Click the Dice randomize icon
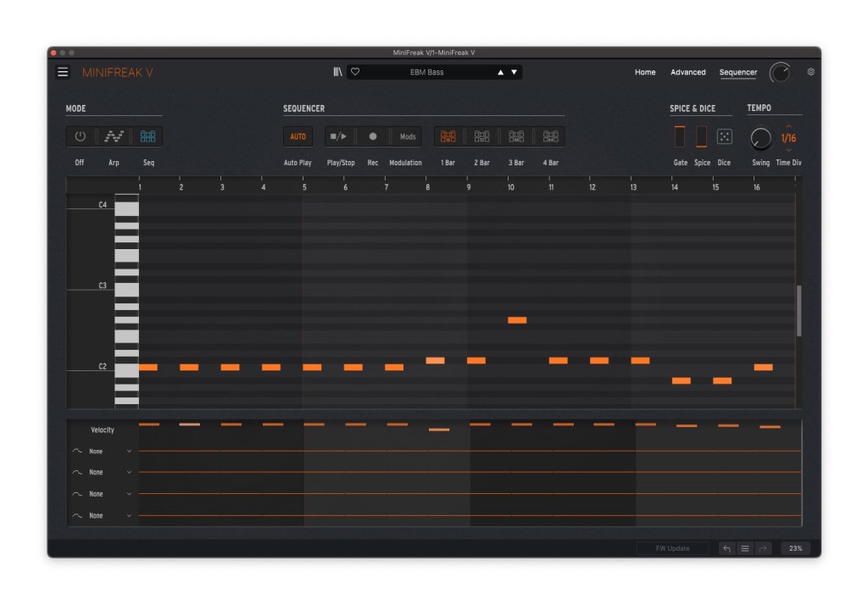Image resolution: width=868 pixels, height=605 pixels. click(x=724, y=136)
